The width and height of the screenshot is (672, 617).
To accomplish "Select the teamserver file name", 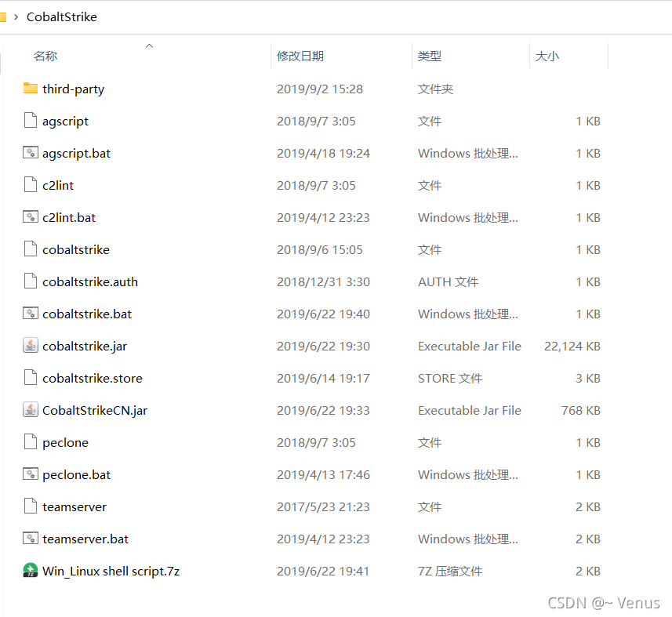I will (x=74, y=507).
